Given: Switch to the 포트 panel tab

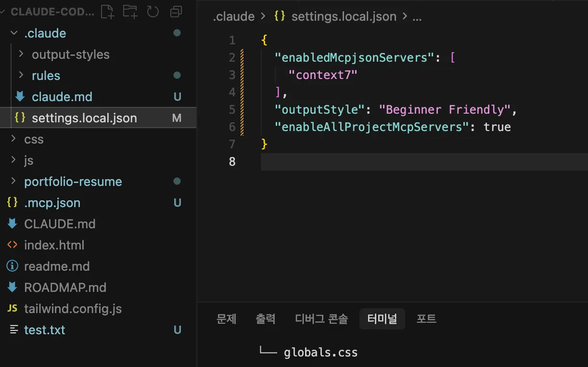Looking at the screenshot, I should (426, 319).
